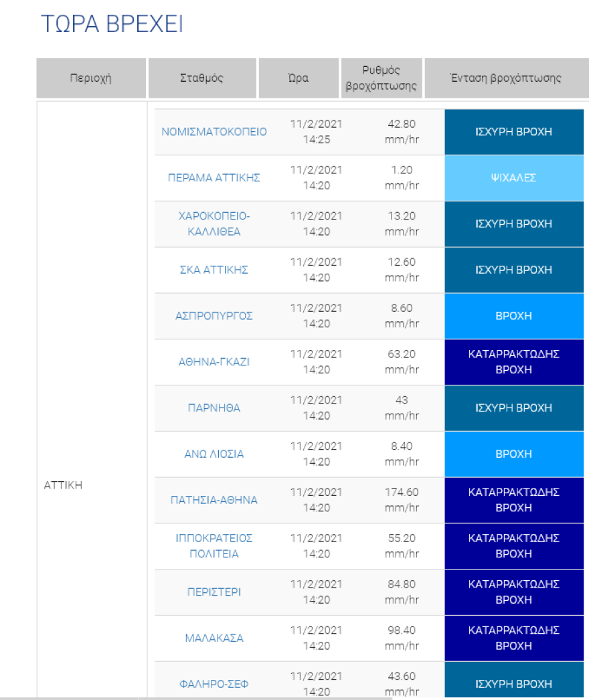Click the light blue ΨΙΧΑΛΕΣ intensity cell
The width and height of the screenshot is (589, 700).
click(513, 178)
